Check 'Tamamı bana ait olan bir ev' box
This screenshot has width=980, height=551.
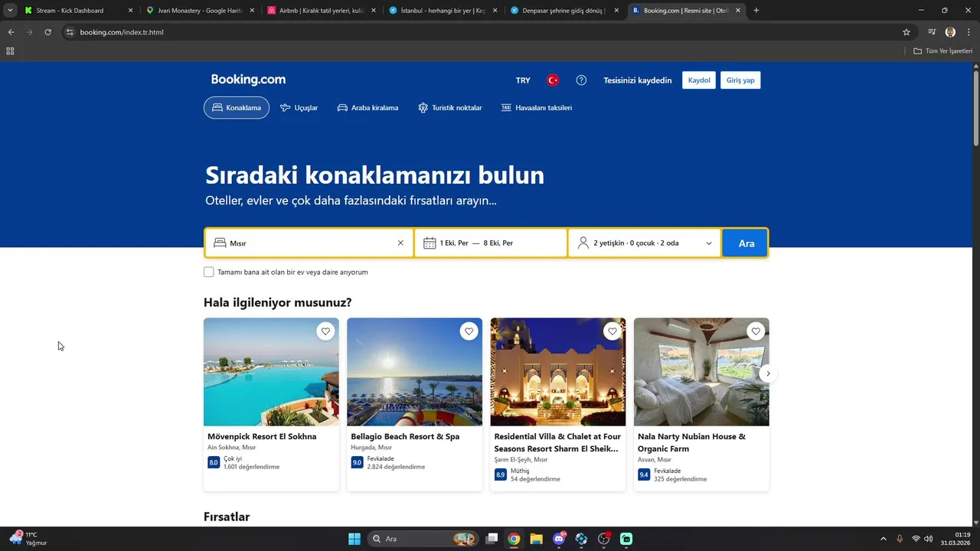[x=209, y=272]
